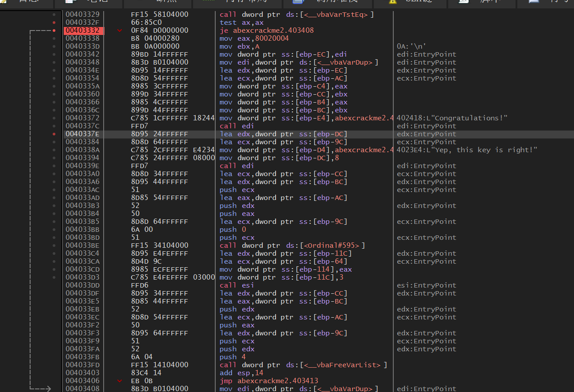Click the red jump chevron beside address 00403332
The image size is (574, 392).
coord(119,31)
